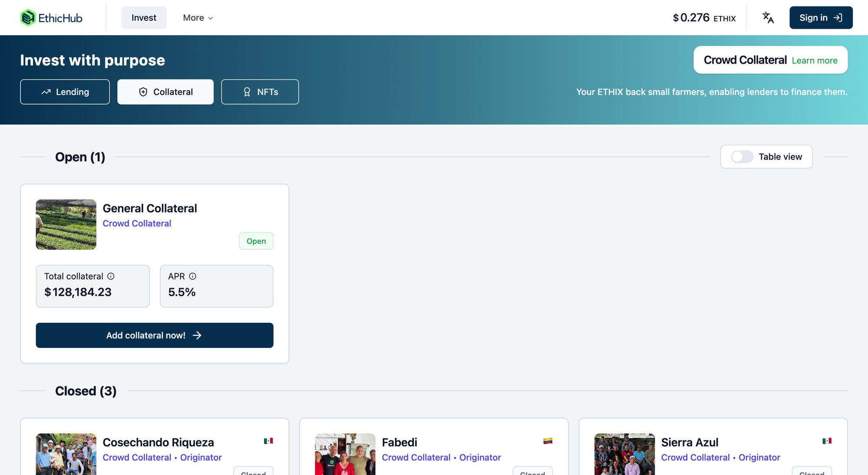
Task: Click the Sign in button
Action: pyautogui.click(x=821, y=18)
